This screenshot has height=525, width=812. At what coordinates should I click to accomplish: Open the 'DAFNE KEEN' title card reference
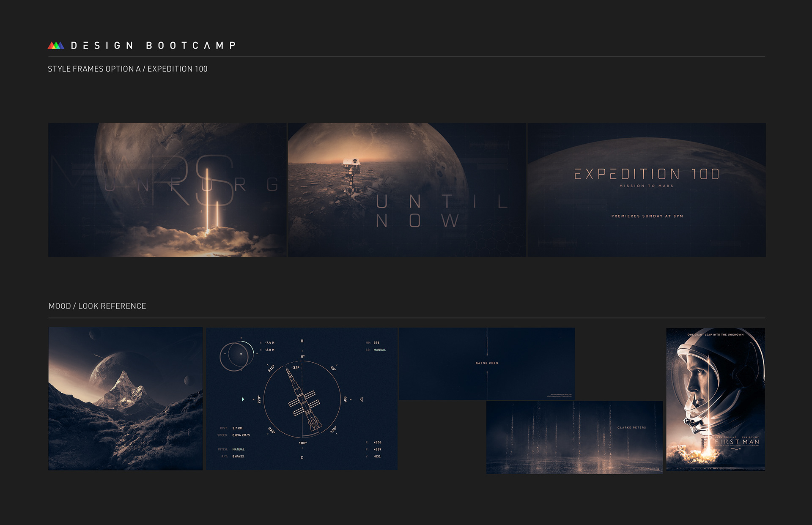487,364
